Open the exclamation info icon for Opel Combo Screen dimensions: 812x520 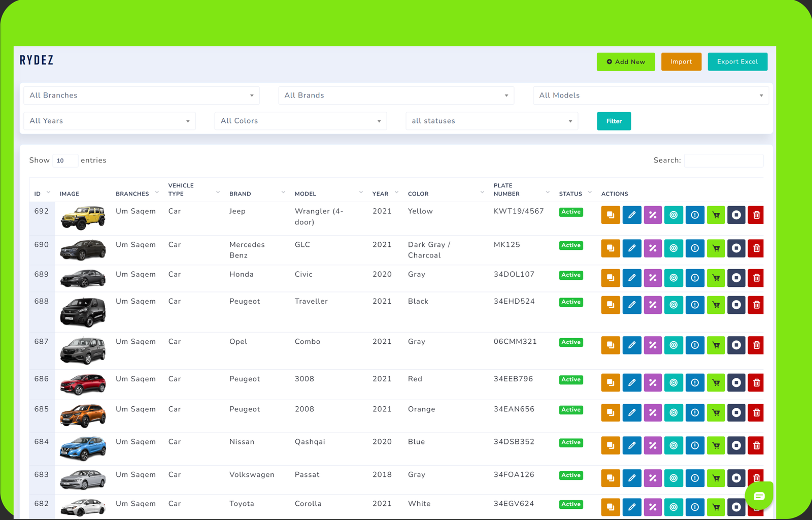695,345
